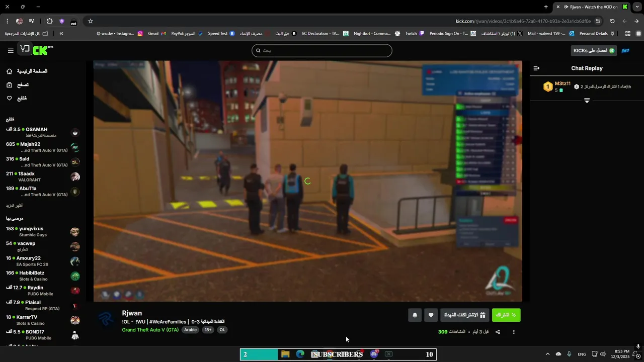Click the search field on Kick

322,51
